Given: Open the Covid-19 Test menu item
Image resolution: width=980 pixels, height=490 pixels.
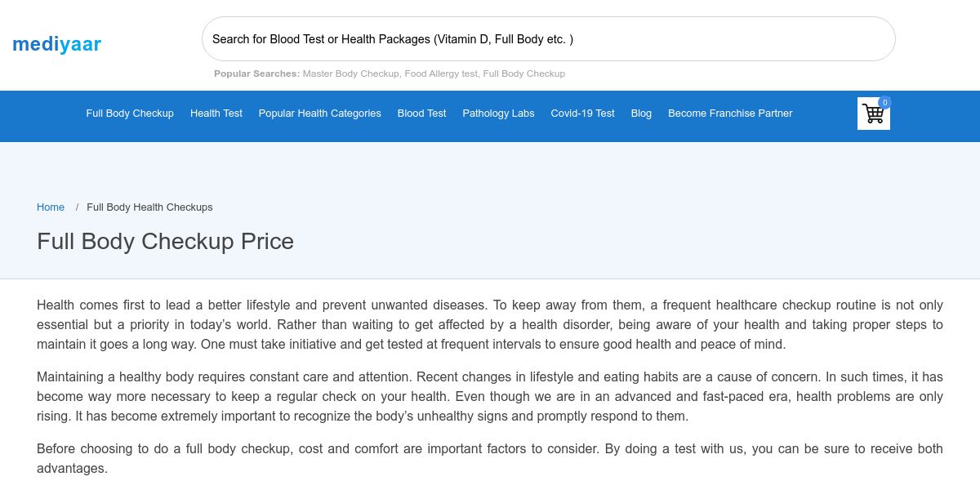Looking at the screenshot, I should 582,114.
